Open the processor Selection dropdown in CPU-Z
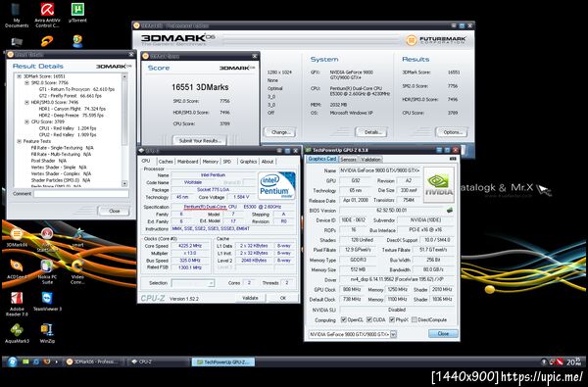 [193, 283]
